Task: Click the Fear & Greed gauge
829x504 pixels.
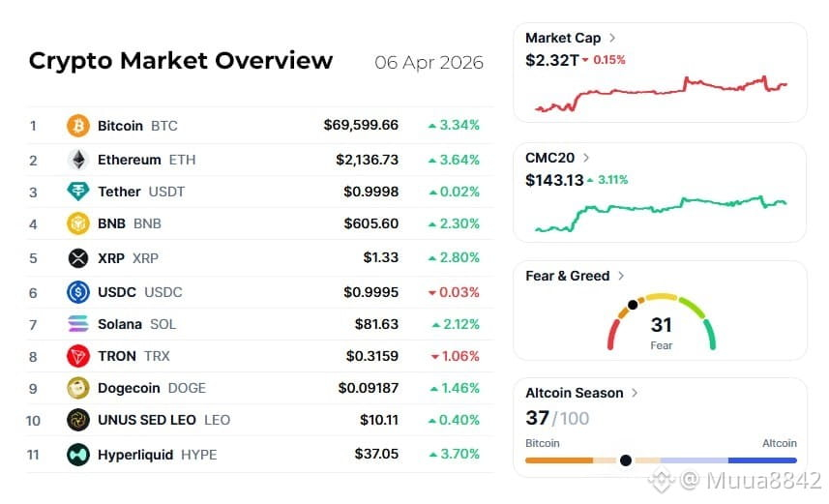Action: [x=661, y=322]
